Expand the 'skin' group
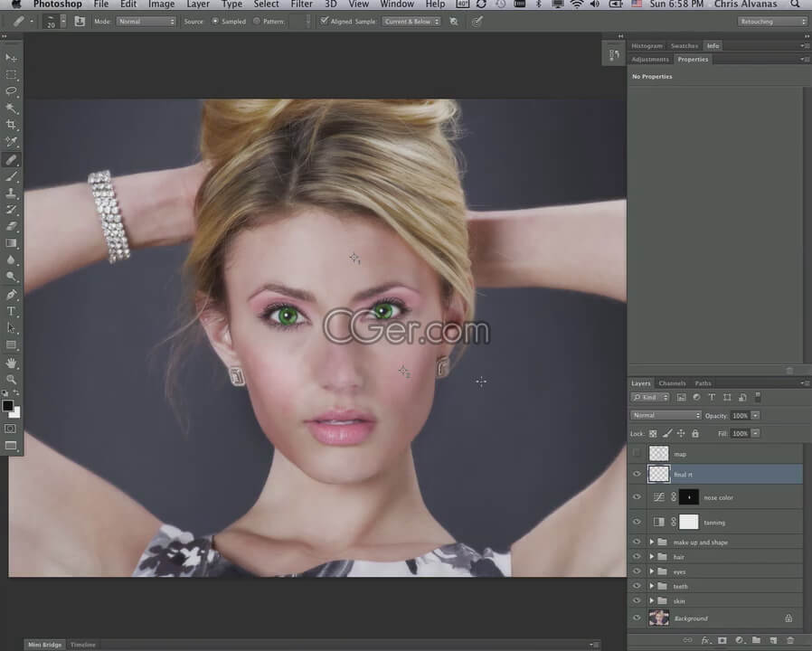The height and width of the screenshot is (651, 812). (651, 600)
